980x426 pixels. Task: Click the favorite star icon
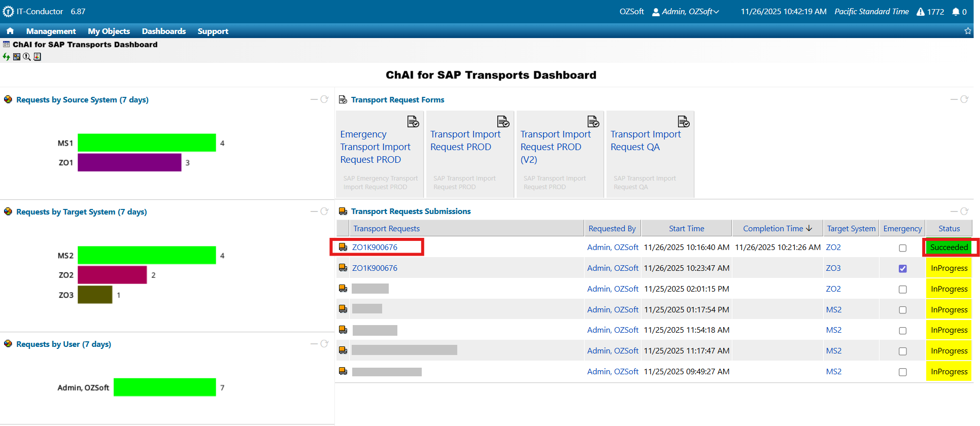coord(968,31)
